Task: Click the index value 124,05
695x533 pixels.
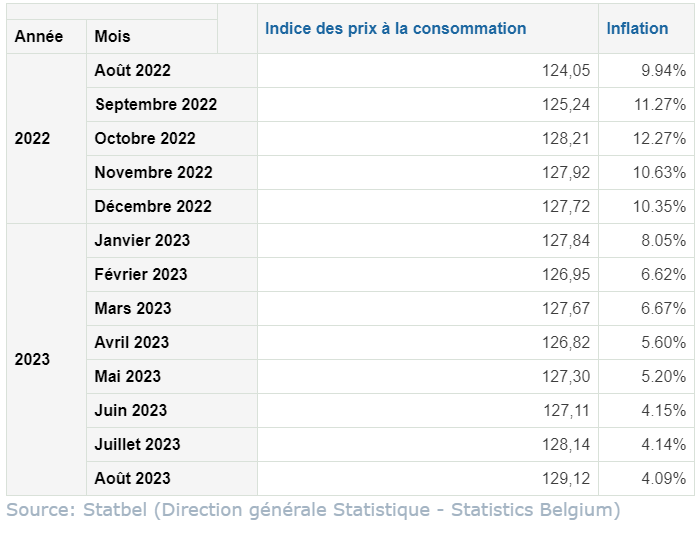Action: [566, 70]
